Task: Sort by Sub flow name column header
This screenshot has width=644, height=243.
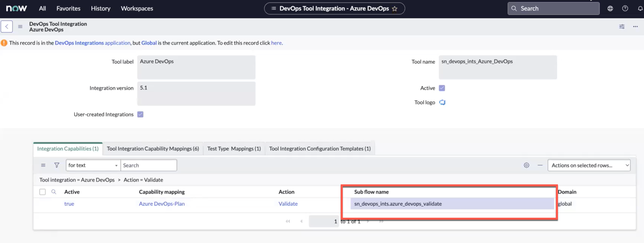Action: click(x=371, y=192)
